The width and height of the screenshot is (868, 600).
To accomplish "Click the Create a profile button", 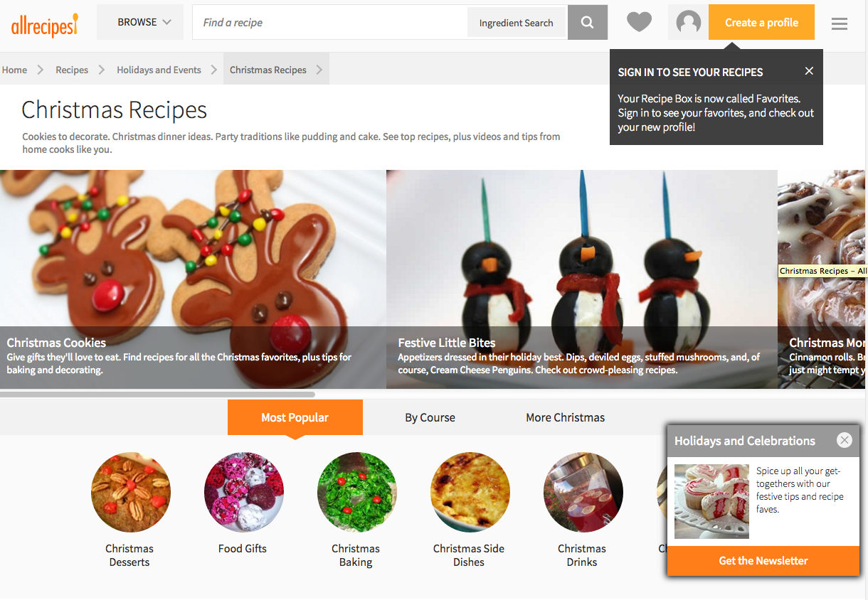I will pyautogui.click(x=761, y=23).
